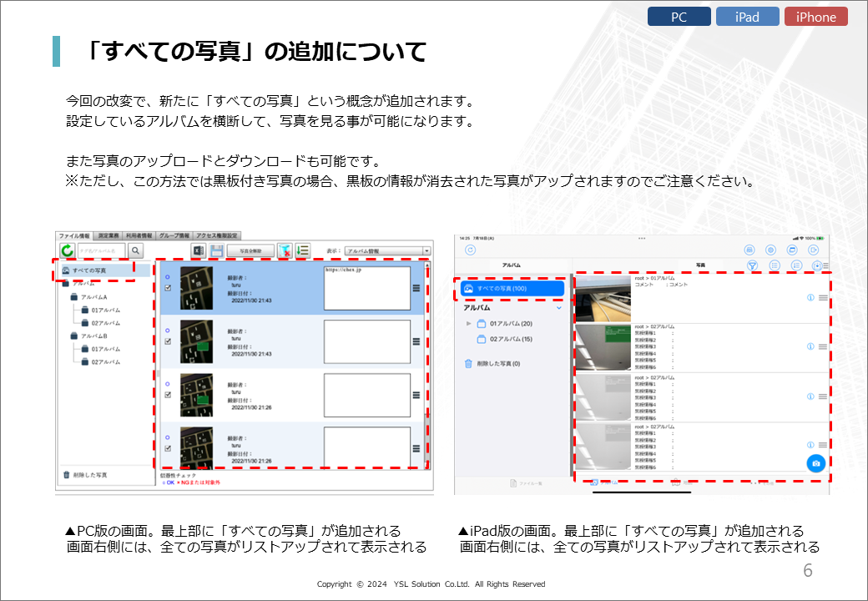Click the floppy disk save icon
The width and height of the screenshot is (868, 601).
pyautogui.click(x=216, y=250)
